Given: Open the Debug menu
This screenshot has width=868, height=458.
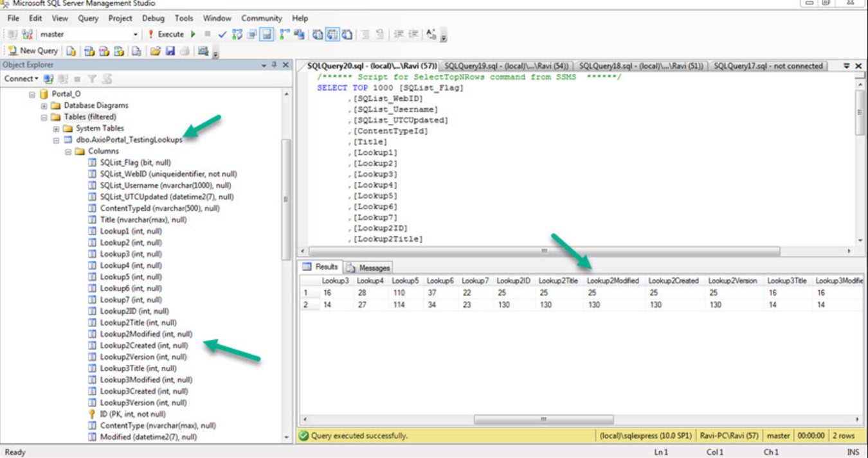Looking at the screenshot, I should coord(153,18).
